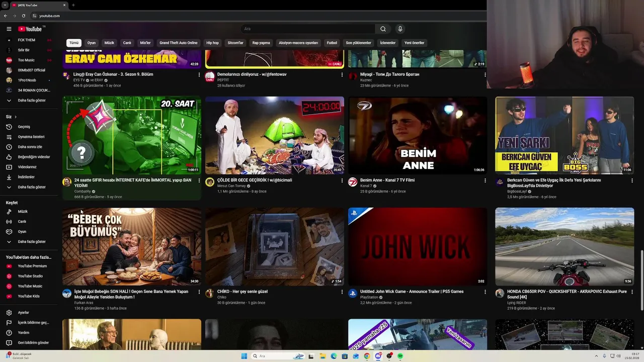Open Windows Start menu
The image size is (644, 362).
244,356
